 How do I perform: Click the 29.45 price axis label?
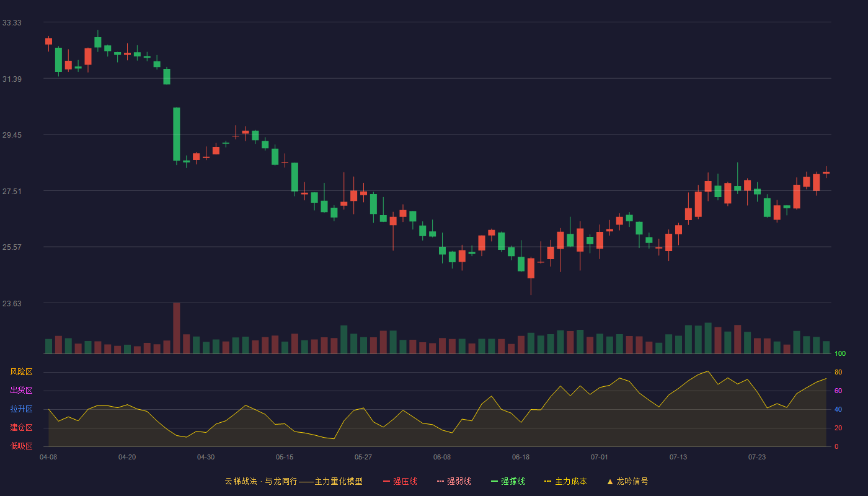pyautogui.click(x=12, y=135)
